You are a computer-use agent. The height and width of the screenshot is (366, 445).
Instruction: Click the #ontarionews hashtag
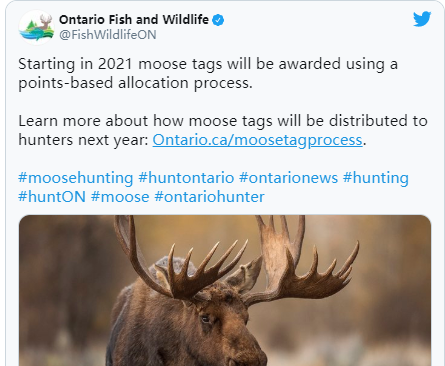(x=289, y=178)
